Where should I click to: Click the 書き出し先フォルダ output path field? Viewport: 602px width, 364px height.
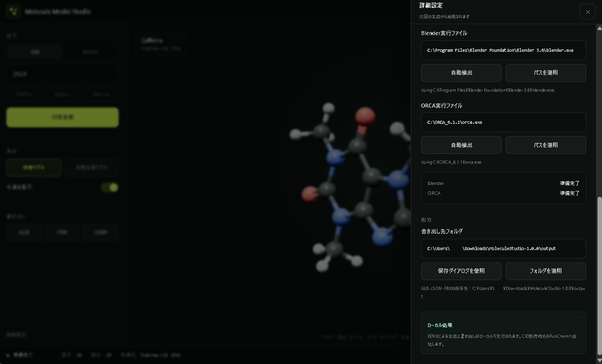tap(503, 248)
